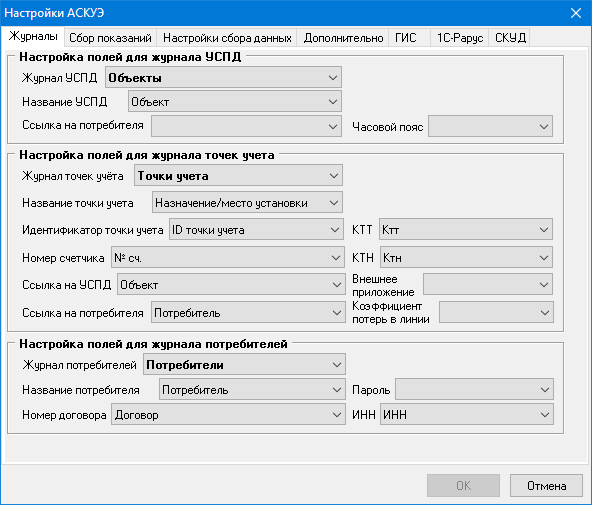Open the Идентификатор точки учета dropdown
The width and height of the screenshot is (592, 505).
click(256, 229)
